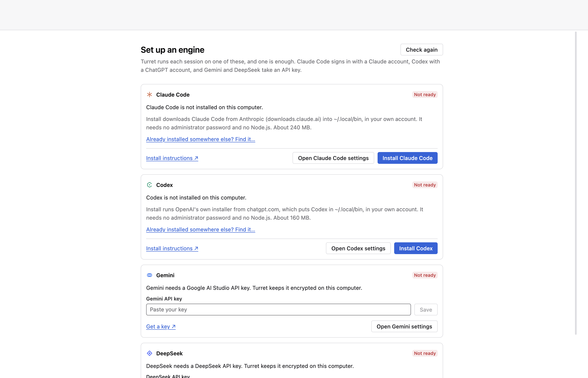Click Codex's Not ready badge

tap(425, 185)
